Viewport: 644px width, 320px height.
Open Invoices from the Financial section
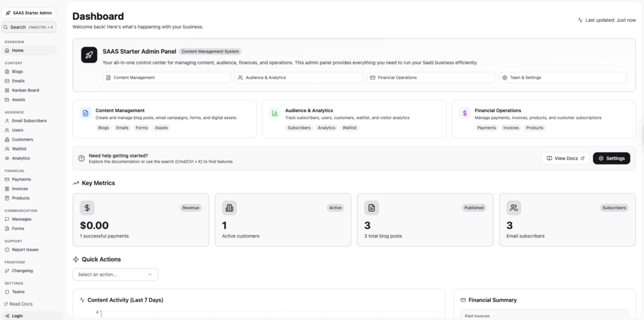pyautogui.click(x=21, y=189)
